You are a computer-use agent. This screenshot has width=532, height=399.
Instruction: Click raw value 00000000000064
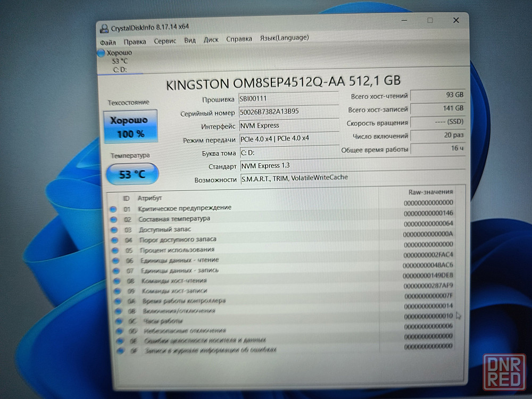tap(428, 223)
